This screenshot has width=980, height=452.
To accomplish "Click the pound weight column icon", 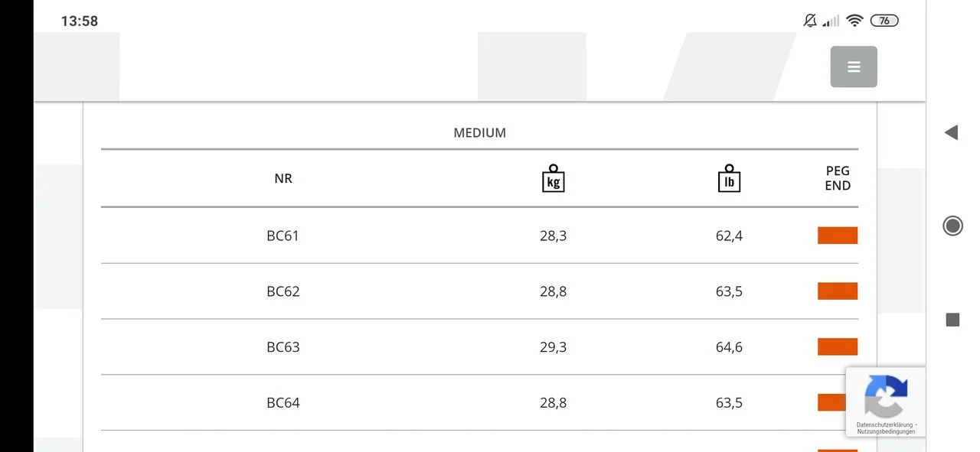I will 729,178.
